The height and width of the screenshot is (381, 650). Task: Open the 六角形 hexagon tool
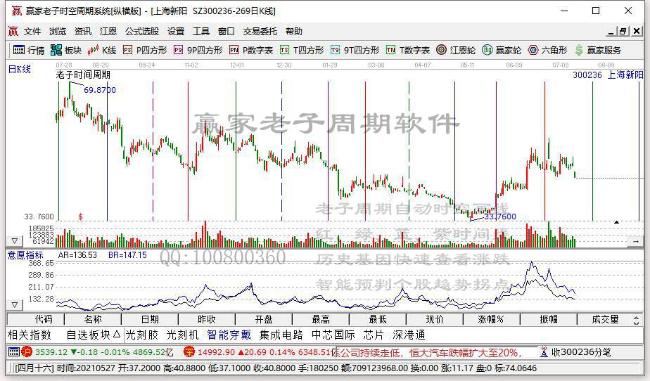click(x=547, y=50)
